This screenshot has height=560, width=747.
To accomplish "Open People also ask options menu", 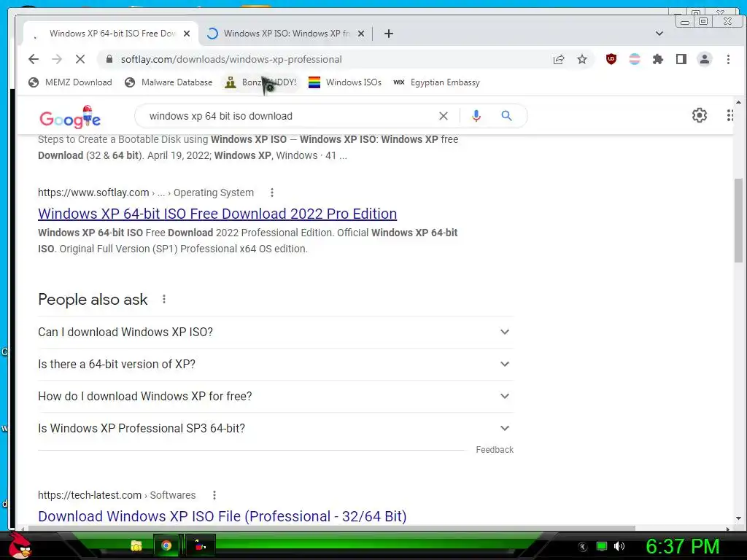I will coord(164,299).
